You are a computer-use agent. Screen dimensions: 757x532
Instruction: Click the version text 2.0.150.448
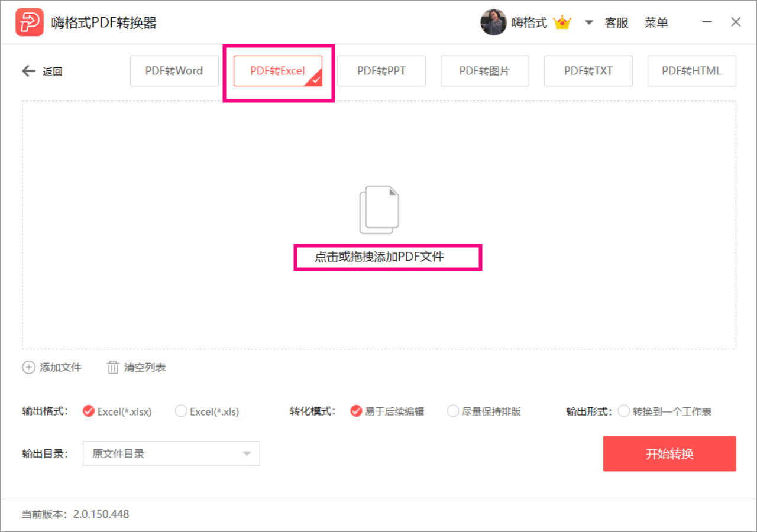[101, 514]
